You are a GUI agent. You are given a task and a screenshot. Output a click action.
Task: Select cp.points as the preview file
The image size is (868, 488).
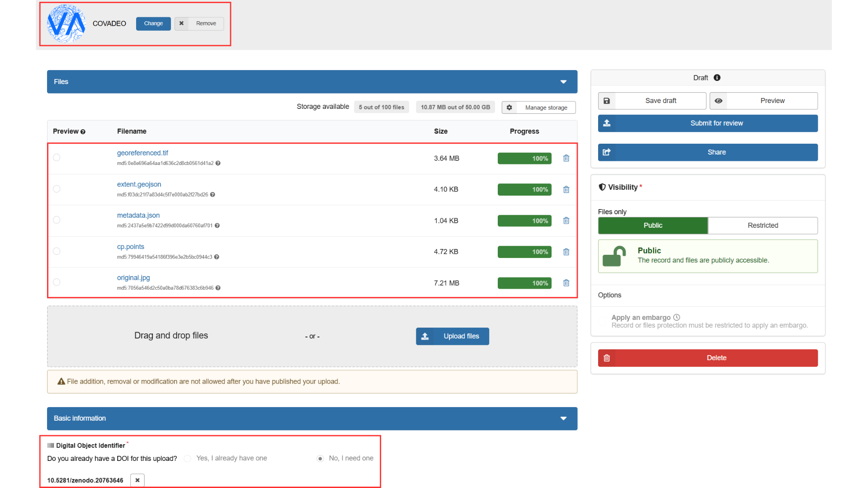pos(57,251)
